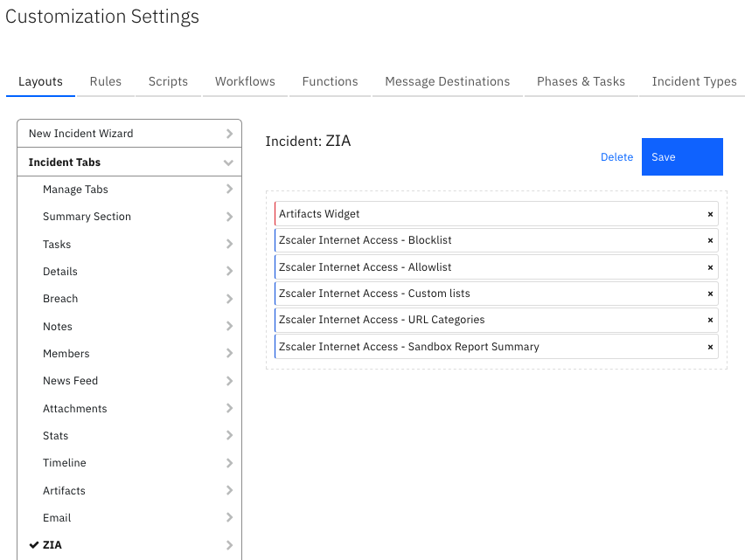The image size is (745, 560).
Task: Switch to the Layouts tab
Action: tap(40, 81)
